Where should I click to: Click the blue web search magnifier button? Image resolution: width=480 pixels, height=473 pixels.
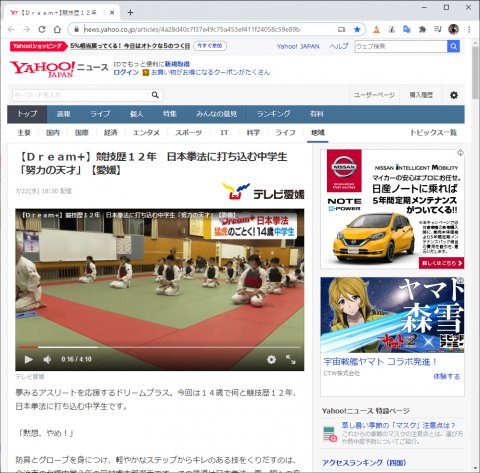(453, 46)
